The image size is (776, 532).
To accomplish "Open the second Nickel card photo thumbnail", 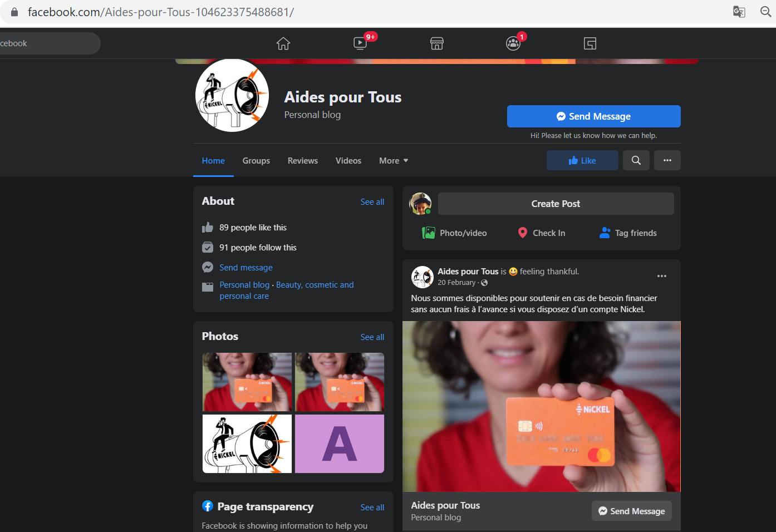I will pos(340,382).
